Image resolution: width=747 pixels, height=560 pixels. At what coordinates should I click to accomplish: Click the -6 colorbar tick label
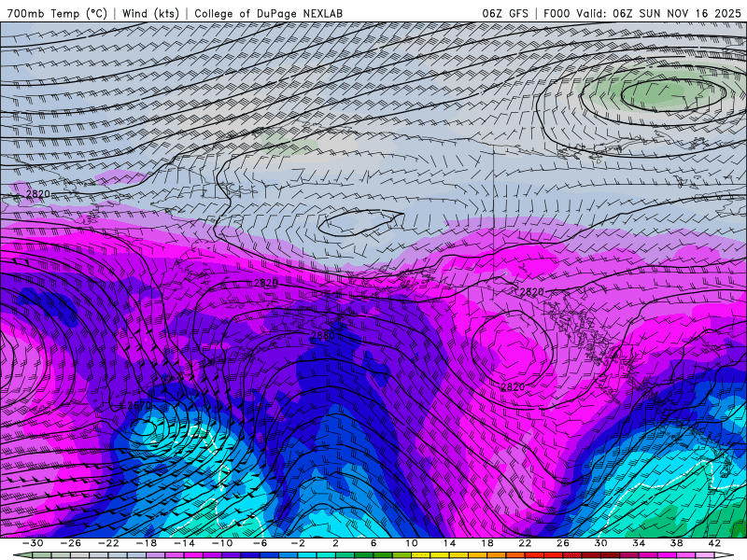pos(260,543)
